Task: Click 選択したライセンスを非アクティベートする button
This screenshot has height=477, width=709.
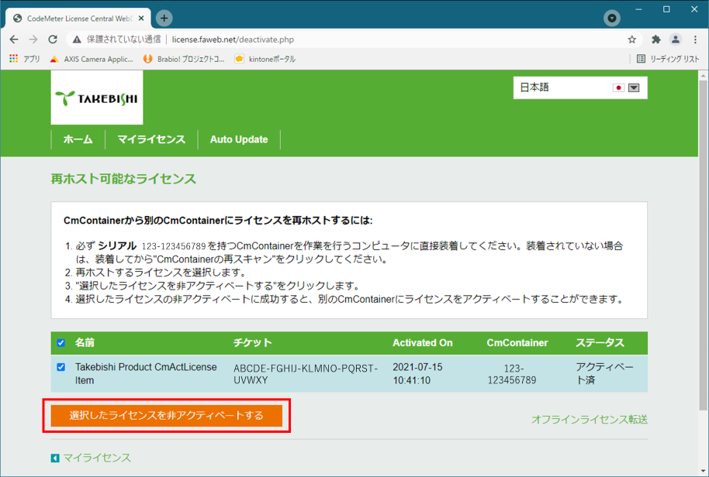Action: 166,415
